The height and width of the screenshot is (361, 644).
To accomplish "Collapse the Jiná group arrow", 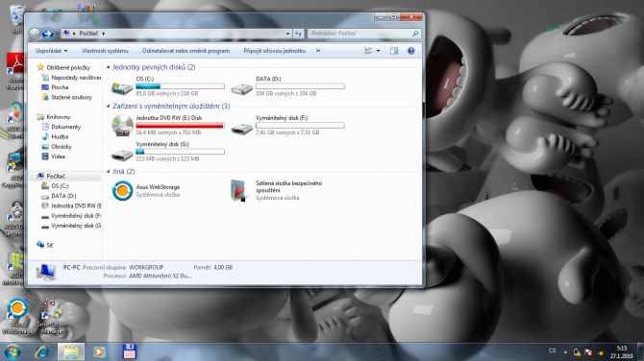I will pos(108,172).
